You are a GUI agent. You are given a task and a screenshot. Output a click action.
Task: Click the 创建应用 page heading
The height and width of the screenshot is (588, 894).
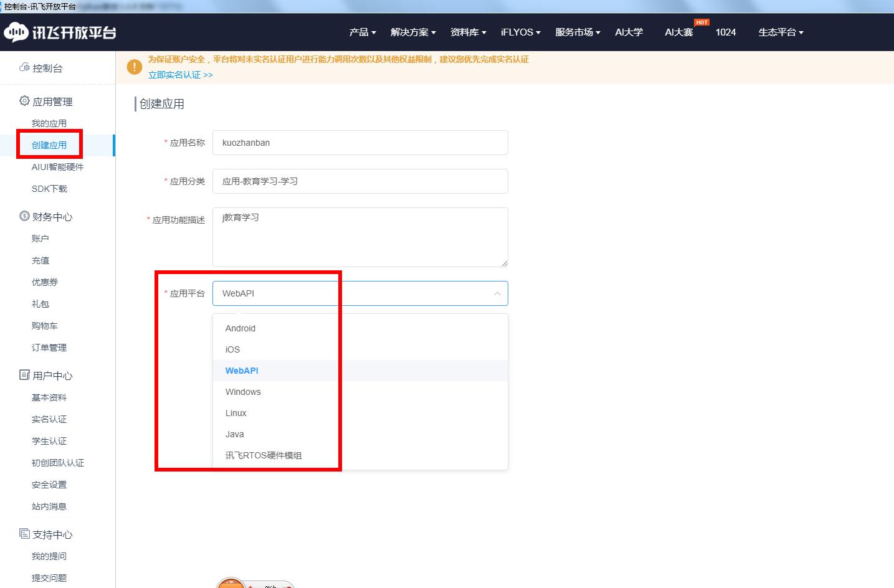click(162, 104)
